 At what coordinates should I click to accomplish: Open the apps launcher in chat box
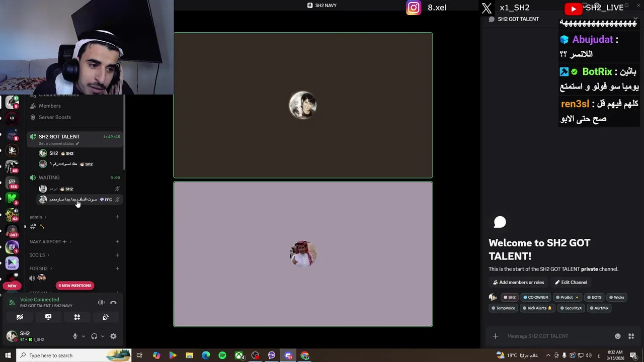click(631, 336)
